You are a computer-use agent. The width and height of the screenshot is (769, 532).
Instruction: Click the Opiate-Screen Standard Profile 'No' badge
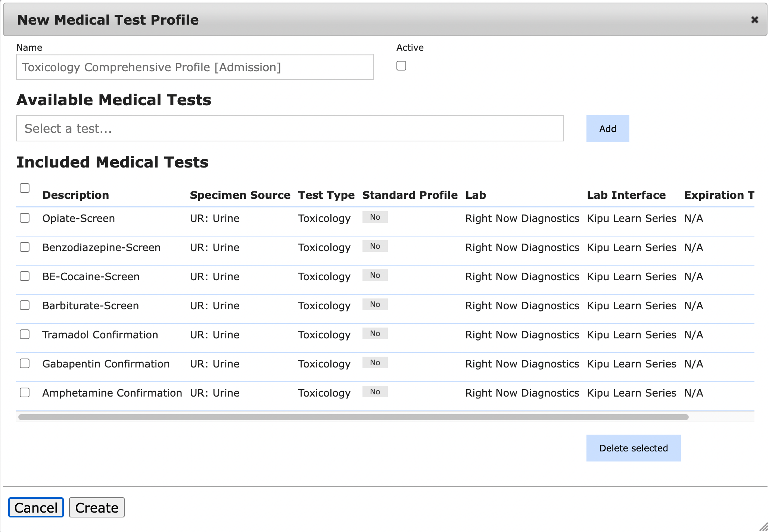coord(375,217)
